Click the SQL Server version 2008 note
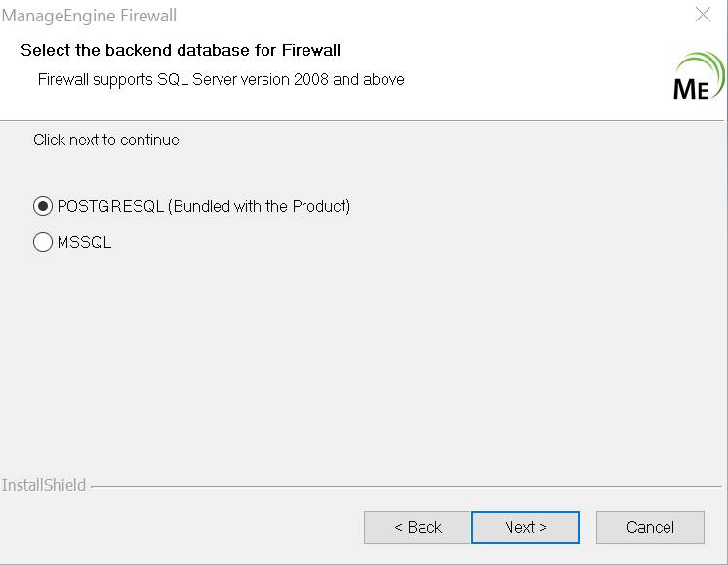This screenshot has width=728, height=565. point(222,79)
